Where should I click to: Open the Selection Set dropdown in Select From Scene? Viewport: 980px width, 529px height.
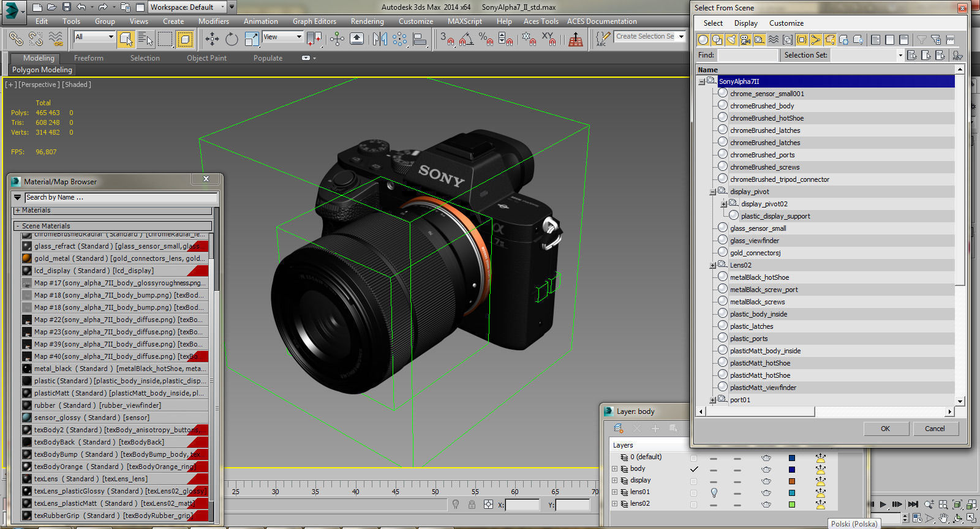[900, 55]
